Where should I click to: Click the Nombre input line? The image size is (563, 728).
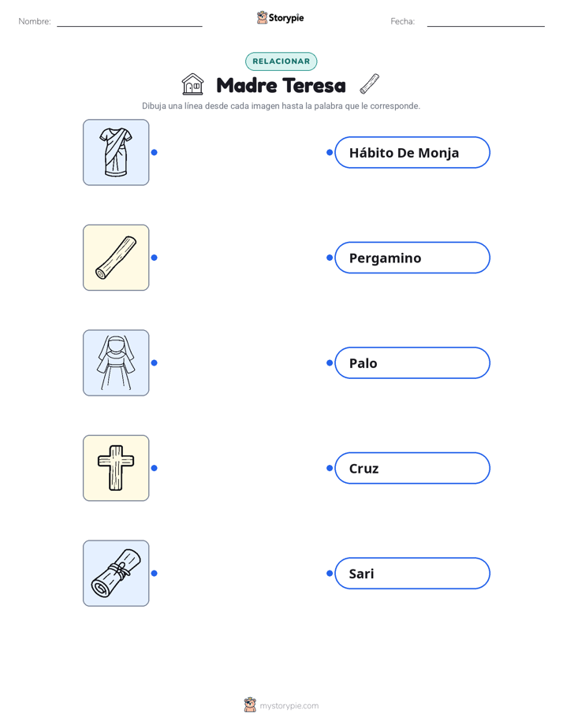pos(129,22)
